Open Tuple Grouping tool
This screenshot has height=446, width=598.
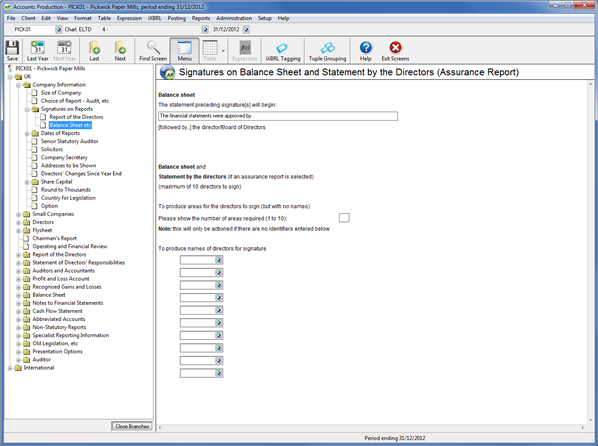327,50
